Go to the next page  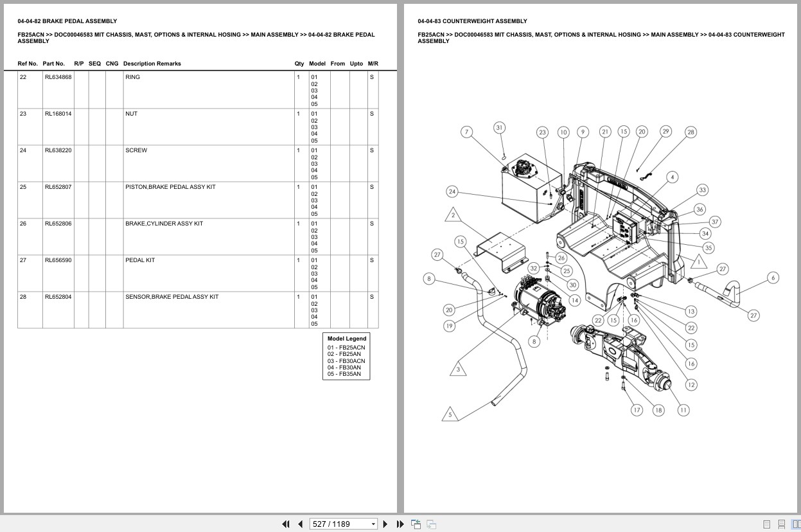pos(385,524)
